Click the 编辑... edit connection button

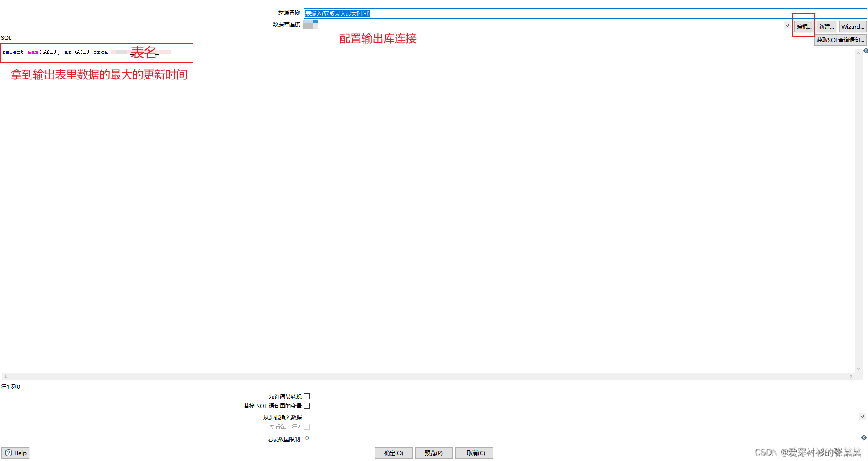804,26
